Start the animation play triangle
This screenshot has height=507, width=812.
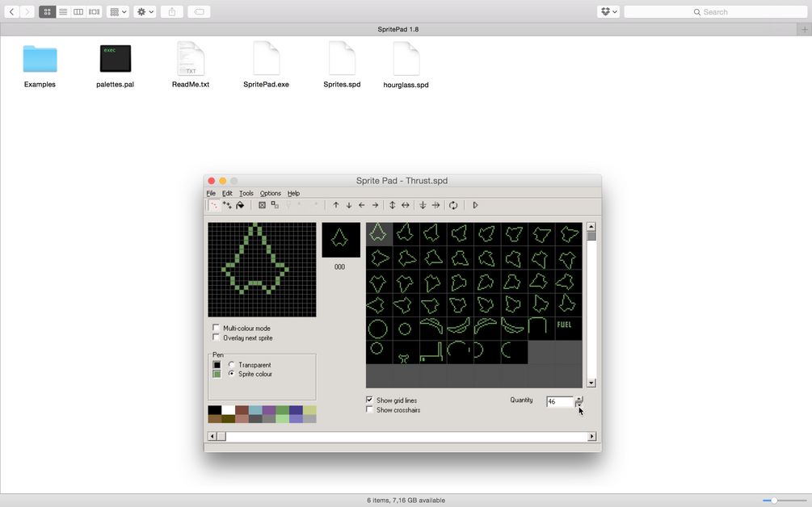[x=475, y=205]
